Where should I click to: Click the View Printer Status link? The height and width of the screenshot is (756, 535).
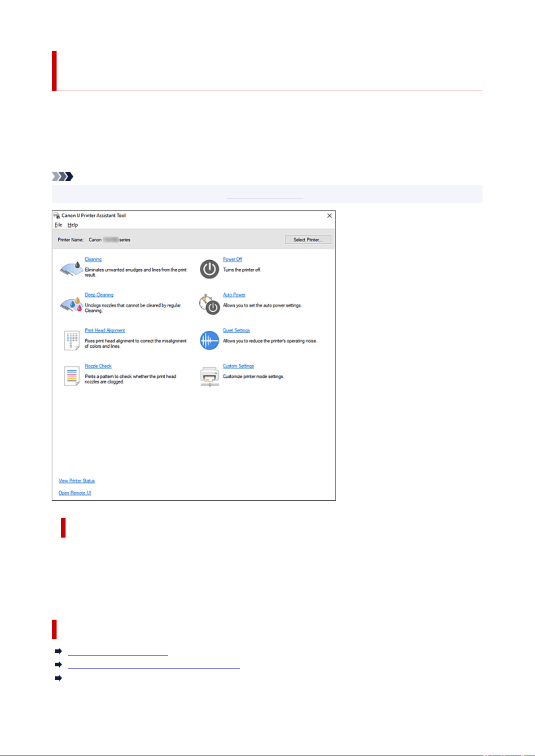77,481
